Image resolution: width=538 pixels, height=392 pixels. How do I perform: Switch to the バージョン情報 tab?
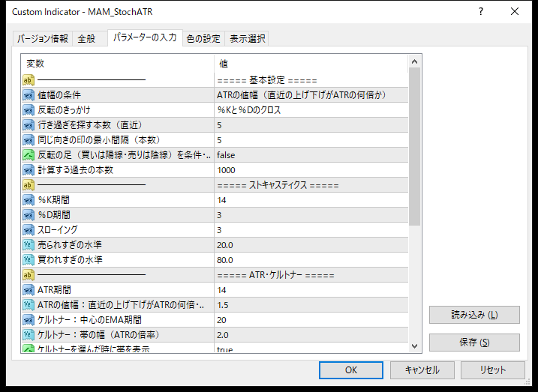click(x=43, y=38)
